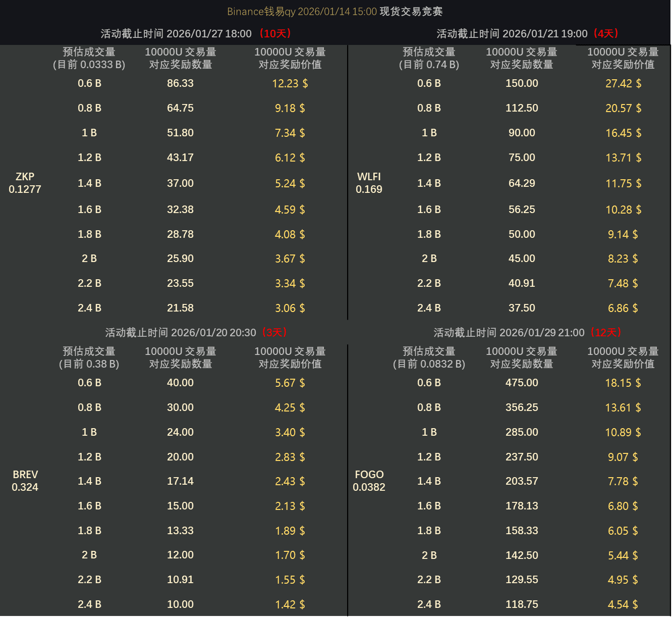Select the value '9.14 $'
The image size is (672, 617).
click(x=623, y=235)
